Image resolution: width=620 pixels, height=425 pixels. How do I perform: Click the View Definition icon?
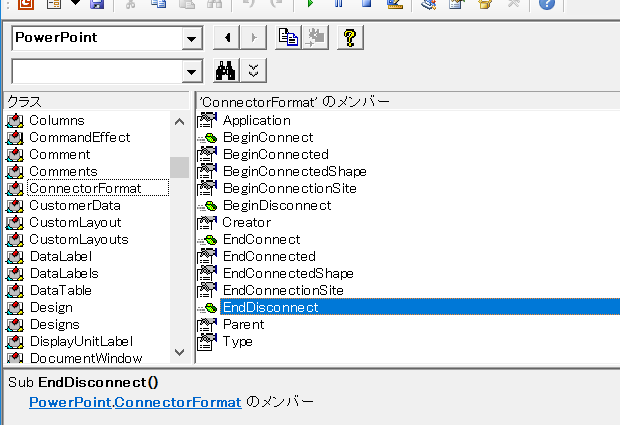coord(316,38)
